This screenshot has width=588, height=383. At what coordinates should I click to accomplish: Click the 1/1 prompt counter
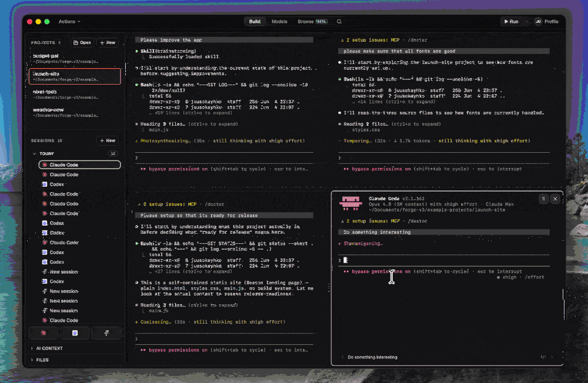543,357
